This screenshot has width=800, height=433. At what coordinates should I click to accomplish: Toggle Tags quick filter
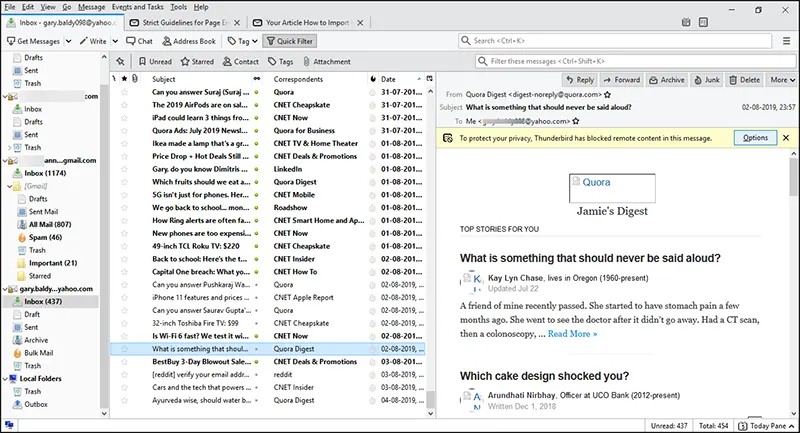(281, 61)
